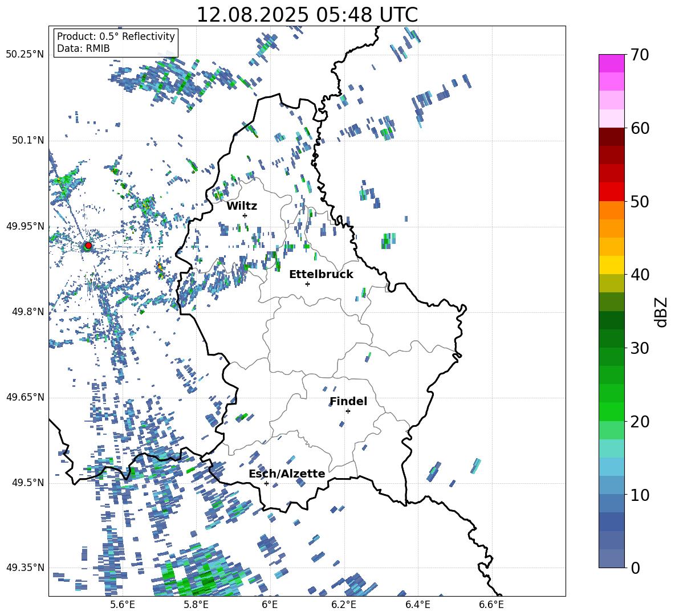Viewport: 675px width, 616px height.
Task: Click the title 12.08.2025 05:48 UTC
Action: tap(307, 15)
